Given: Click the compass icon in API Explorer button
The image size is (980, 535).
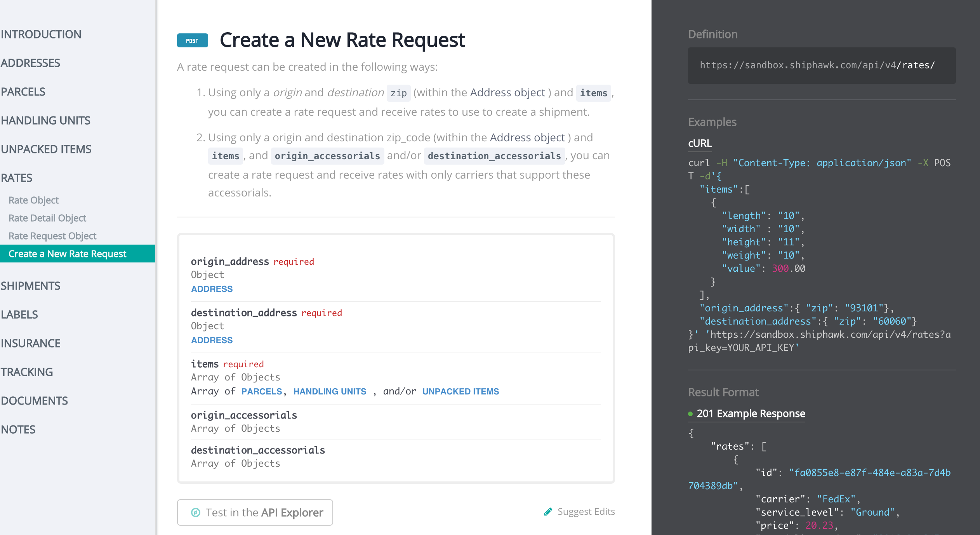Looking at the screenshot, I should click(196, 512).
